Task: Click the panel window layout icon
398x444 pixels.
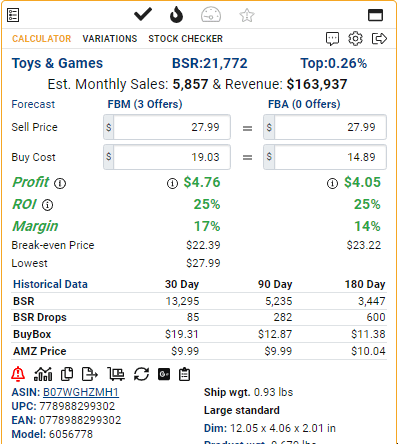Action: click(x=375, y=15)
